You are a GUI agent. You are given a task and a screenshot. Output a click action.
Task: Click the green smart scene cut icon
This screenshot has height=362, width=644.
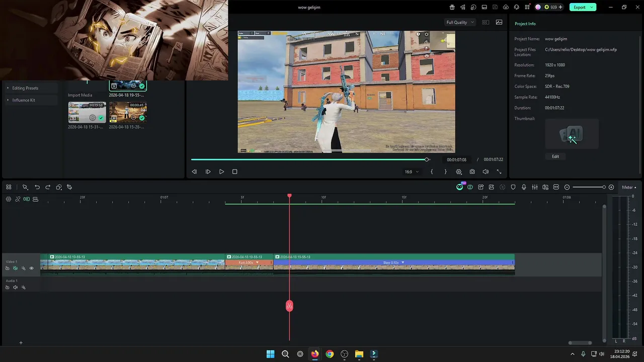coord(470,187)
